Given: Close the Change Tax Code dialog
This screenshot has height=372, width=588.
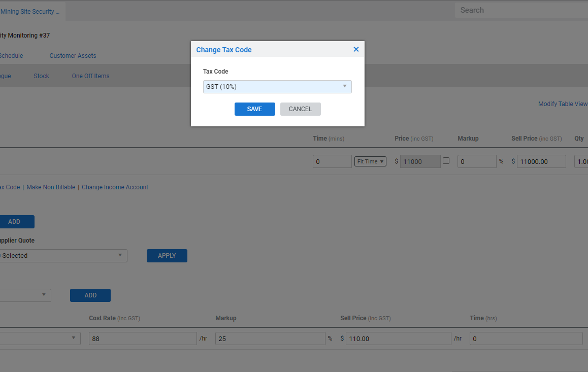Looking at the screenshot, I should [356, 49].
